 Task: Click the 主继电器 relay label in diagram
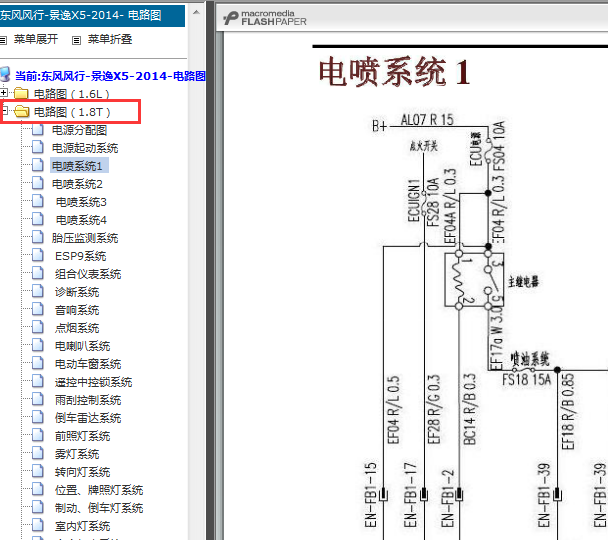coord(523,281)
